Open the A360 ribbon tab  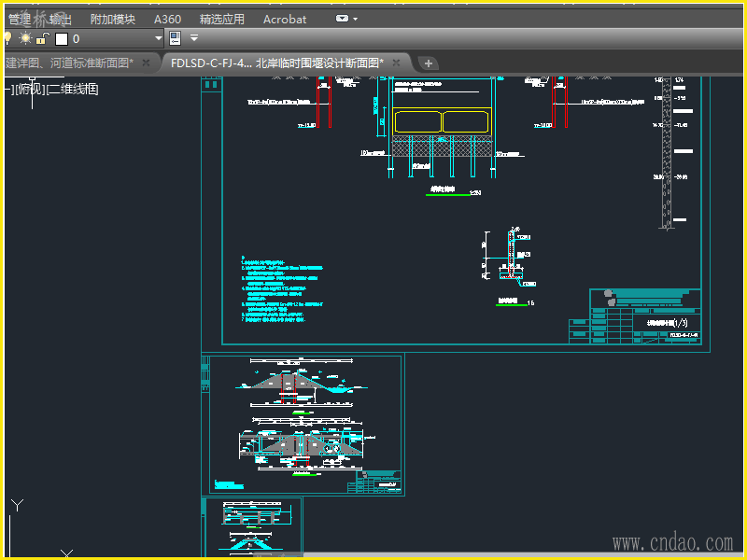pos(167,19)
